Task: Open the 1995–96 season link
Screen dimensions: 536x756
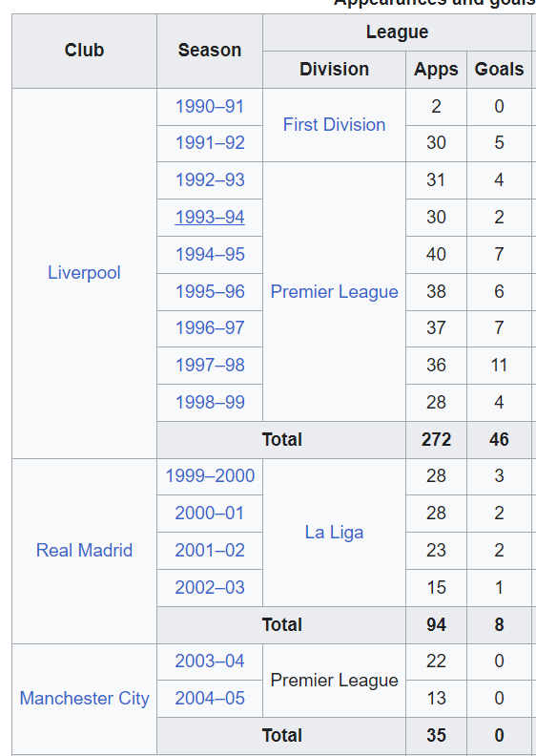Action: point(210,292)
